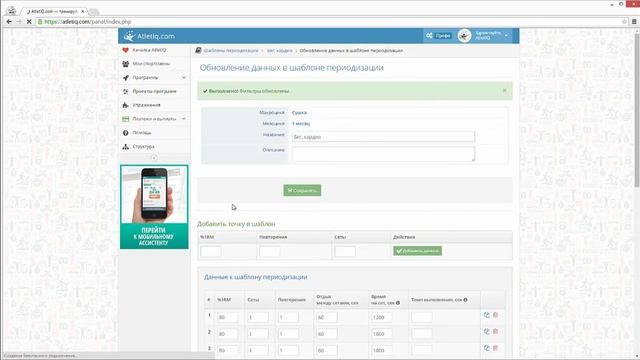640x360 pixels.
Task: Go back with browser back arrow
Action: pyautogui.click(x=9, y=22)
